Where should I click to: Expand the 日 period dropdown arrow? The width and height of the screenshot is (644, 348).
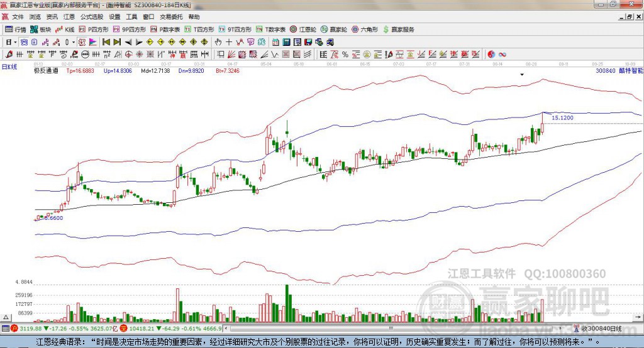(x=16, y=42)
